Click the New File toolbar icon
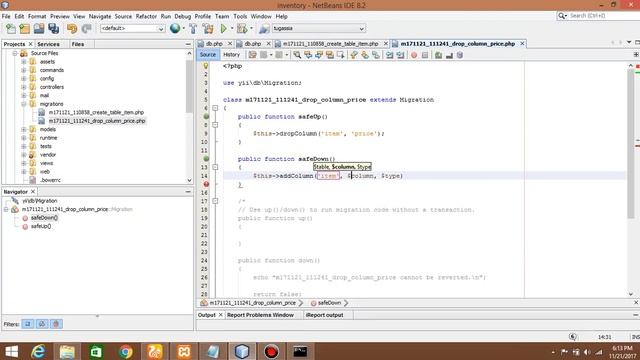 (x=11, y=29)
